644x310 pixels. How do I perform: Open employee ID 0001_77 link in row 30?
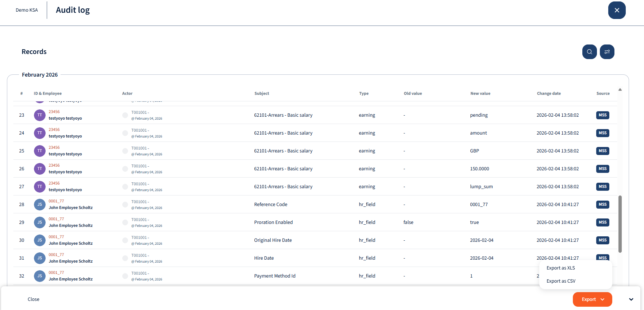[x=56, y=237]
